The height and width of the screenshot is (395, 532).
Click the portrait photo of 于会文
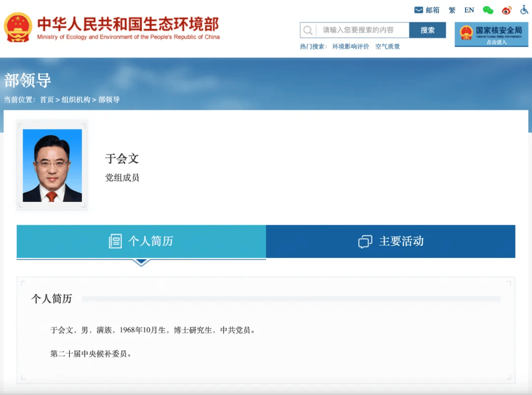pos(52,166)
